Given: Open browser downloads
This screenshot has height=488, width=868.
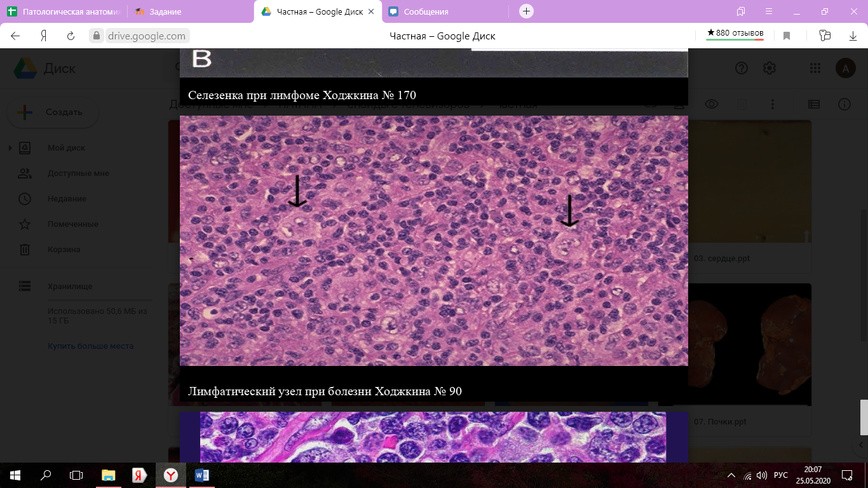Looking at the screenshot, I should click(853, 36).
